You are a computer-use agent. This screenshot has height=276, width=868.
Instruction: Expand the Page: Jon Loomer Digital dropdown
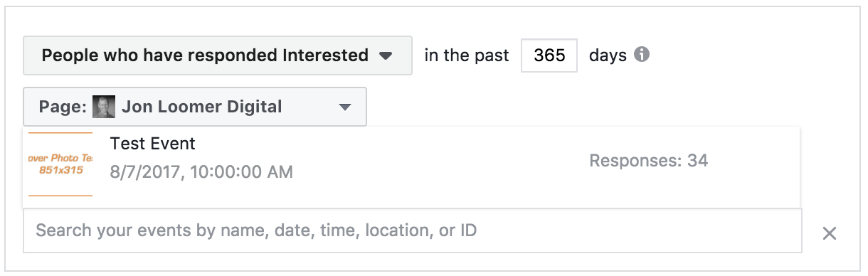tap(195, 107)
